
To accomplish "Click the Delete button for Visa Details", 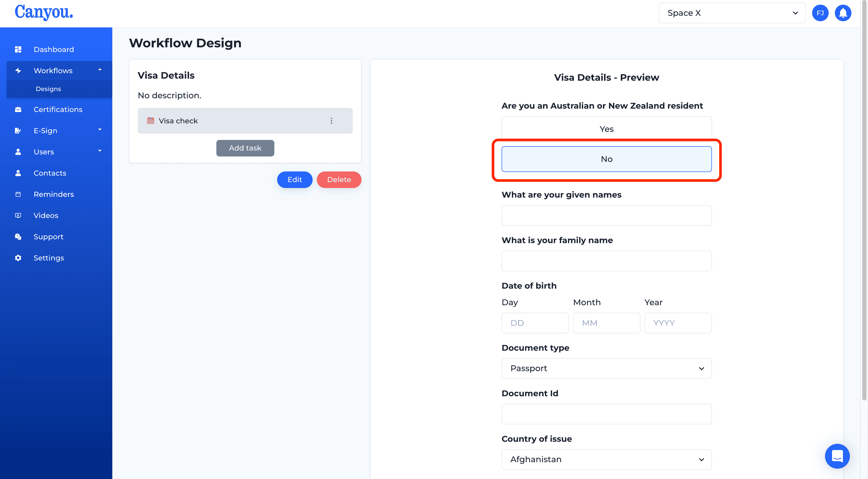I will pos(339,179).
